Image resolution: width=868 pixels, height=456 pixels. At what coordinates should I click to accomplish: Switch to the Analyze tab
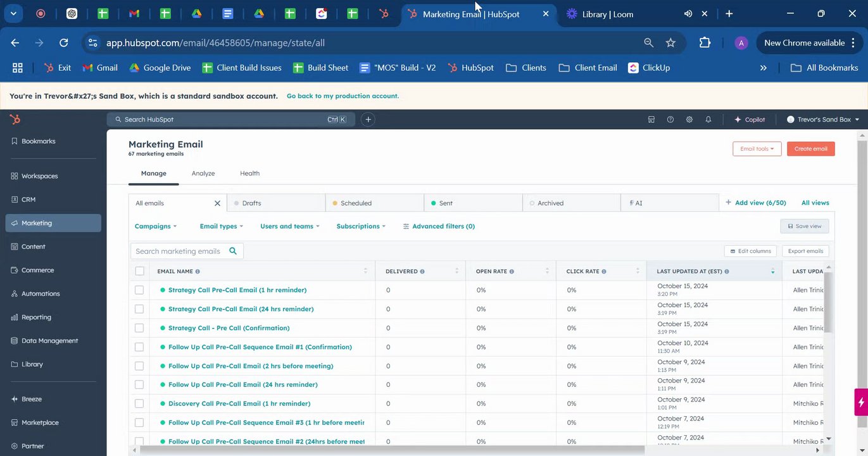(203, 173)
